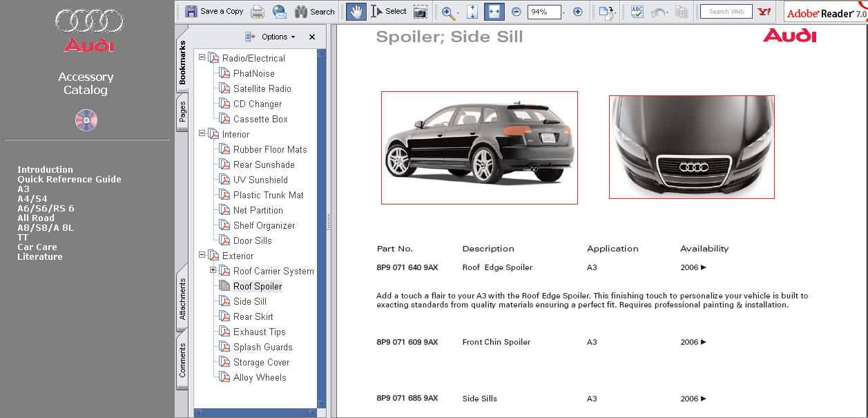Click the greyed undo arrow icon
Viewport: 868px width, 418px height.
point(659,12)
